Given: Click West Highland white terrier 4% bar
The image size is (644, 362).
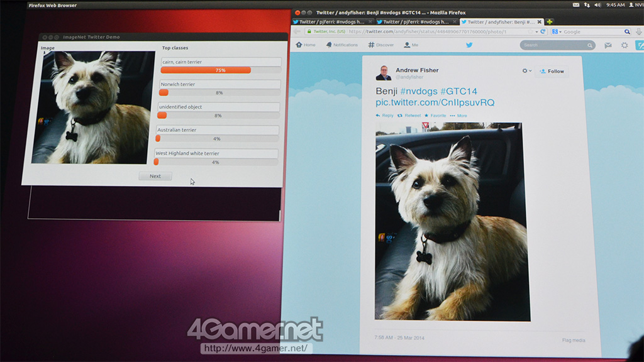Looking at the screenshot, I should [x=216, y=162].
